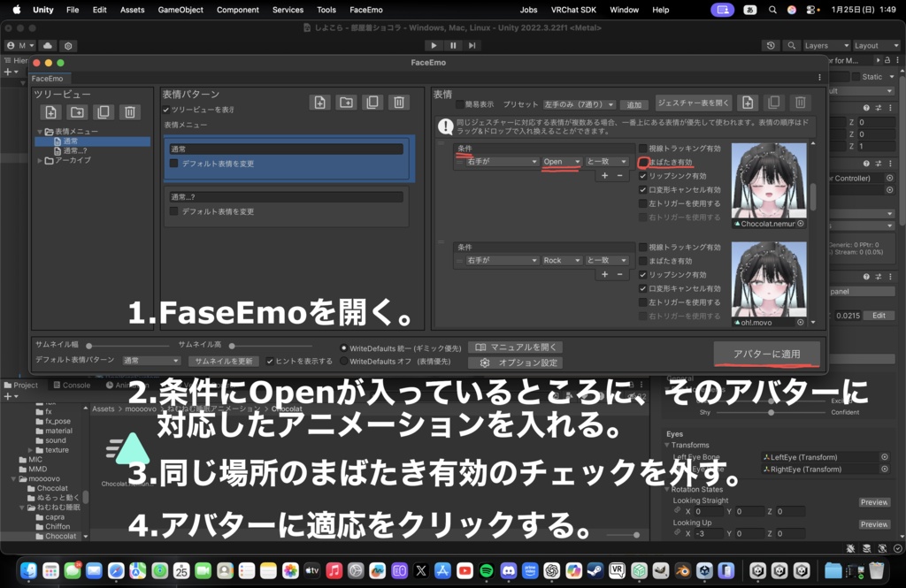
Task: Open FaceEmo menu in menu bar
Action: 365,10
